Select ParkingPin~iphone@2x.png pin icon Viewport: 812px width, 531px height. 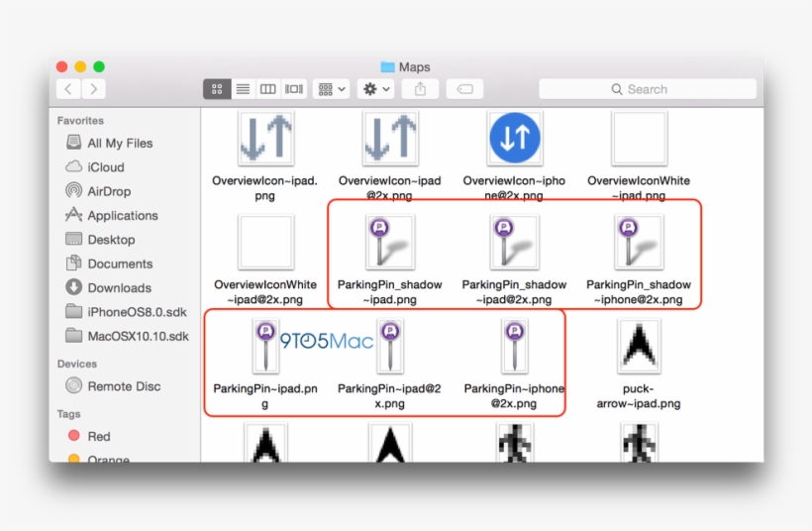click(514, 346)
